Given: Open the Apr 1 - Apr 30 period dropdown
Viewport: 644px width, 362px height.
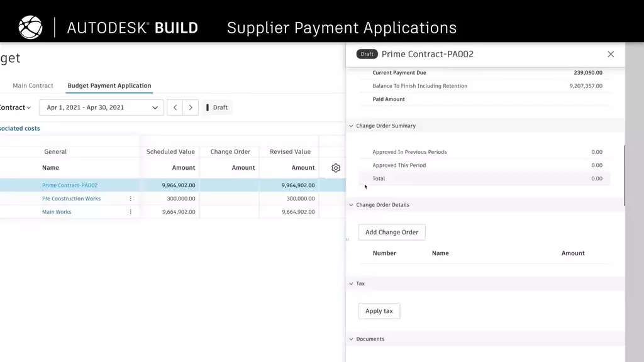Looking at the screenshot, I should pos(101,107).
